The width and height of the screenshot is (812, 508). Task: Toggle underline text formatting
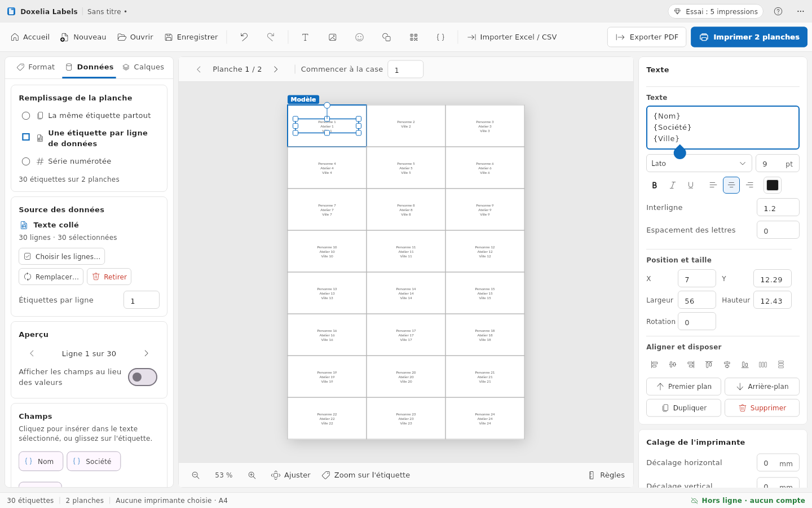[691, 185]
